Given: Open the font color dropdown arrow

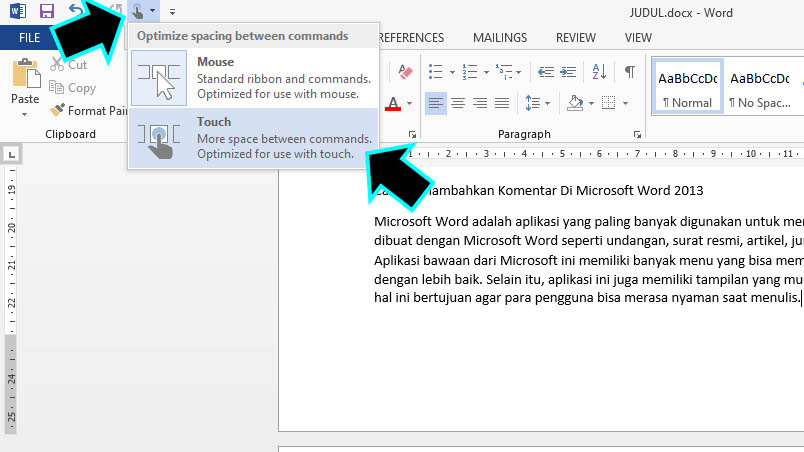Looking at the screenshot, I should [x=411, y=104].
